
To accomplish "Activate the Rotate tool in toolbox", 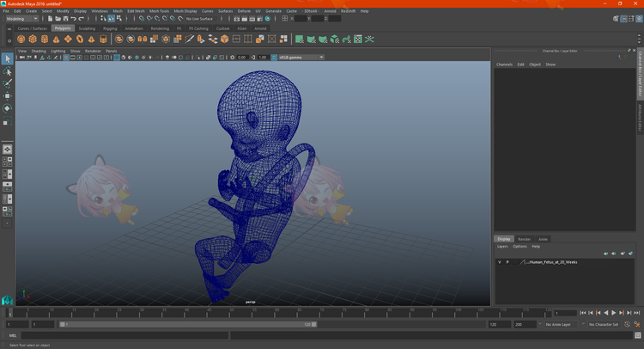I will 7,108.
